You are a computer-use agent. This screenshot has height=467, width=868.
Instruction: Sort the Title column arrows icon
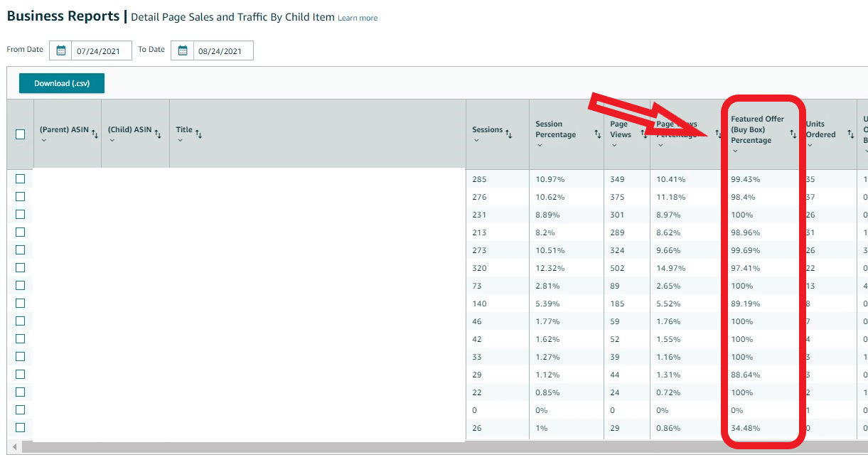click(x=199, y=134)
